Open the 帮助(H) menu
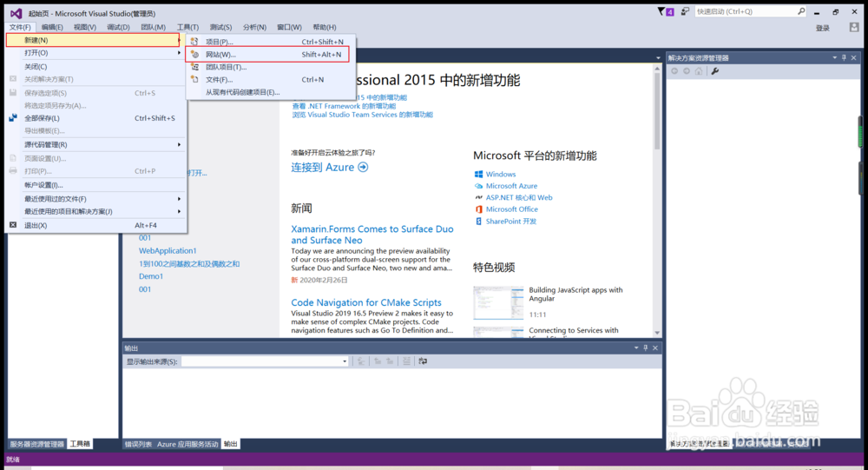The height and width of the screenshot is (470, 868). [325, 27]
